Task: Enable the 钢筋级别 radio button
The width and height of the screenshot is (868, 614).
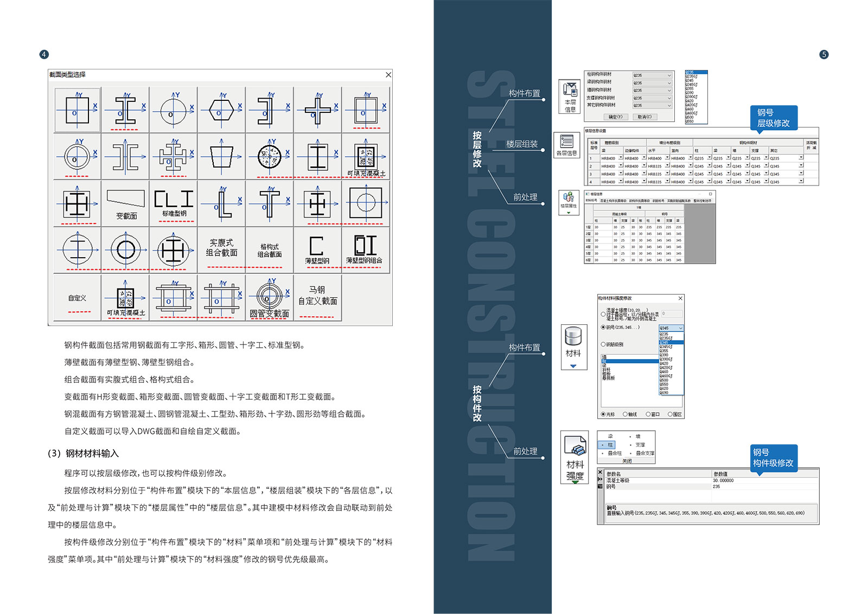Action: pyautogui.click(x=602, y=344)
